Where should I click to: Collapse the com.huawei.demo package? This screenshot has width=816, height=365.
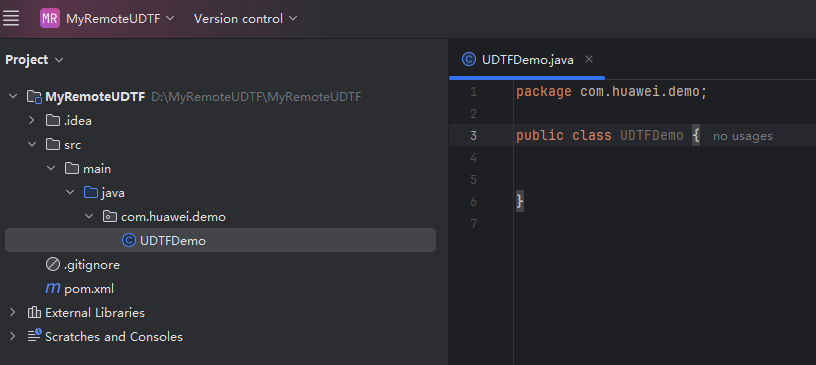pyautogui.click(x=89, y=217)
